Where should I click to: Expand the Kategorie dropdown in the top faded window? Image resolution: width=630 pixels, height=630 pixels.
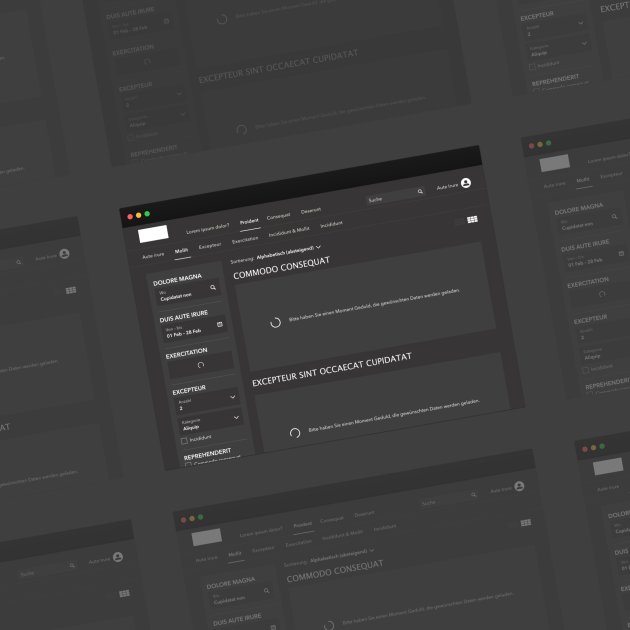coord(183,114)
